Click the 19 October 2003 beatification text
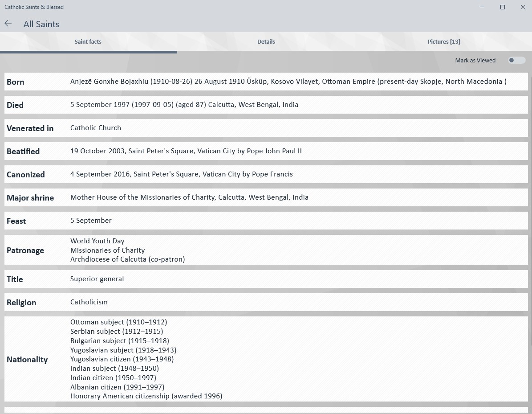 tap(186, 151)
